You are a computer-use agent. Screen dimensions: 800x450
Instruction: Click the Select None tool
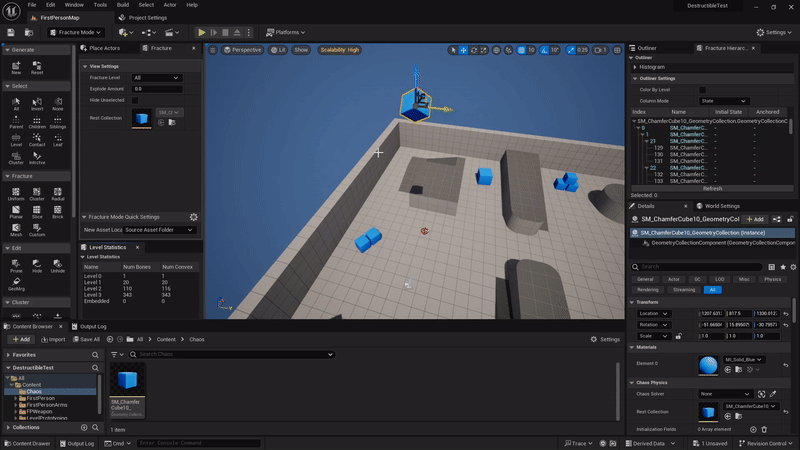pos(58,104)
